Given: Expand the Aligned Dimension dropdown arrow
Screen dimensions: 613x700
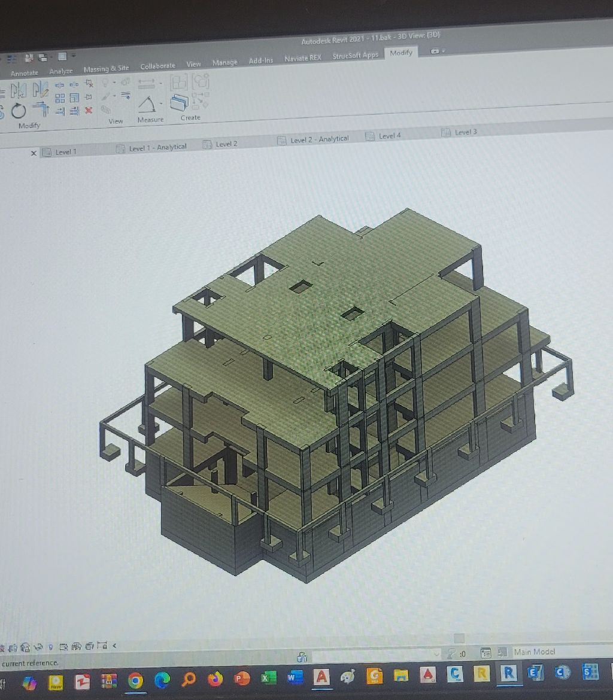Looking at the screenshot, I should 160,84.
